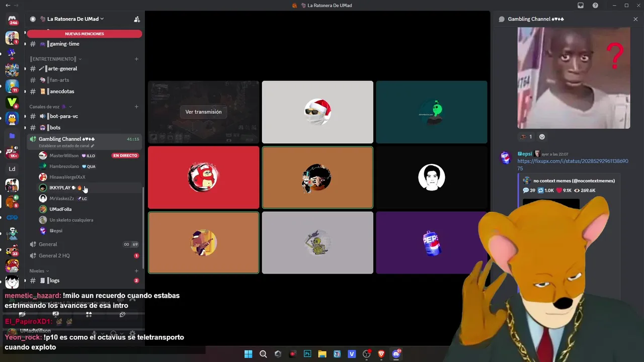The height and width of the screenshot is (362, 644).
Task: Focus the Pepsi can purple video tile
Action: tap(432, 243)
